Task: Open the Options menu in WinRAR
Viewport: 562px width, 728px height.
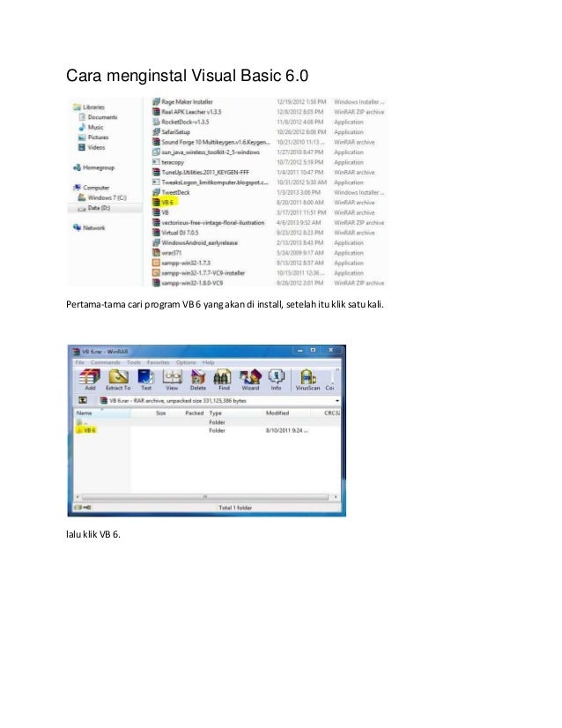Action: (x=186, y=362)
